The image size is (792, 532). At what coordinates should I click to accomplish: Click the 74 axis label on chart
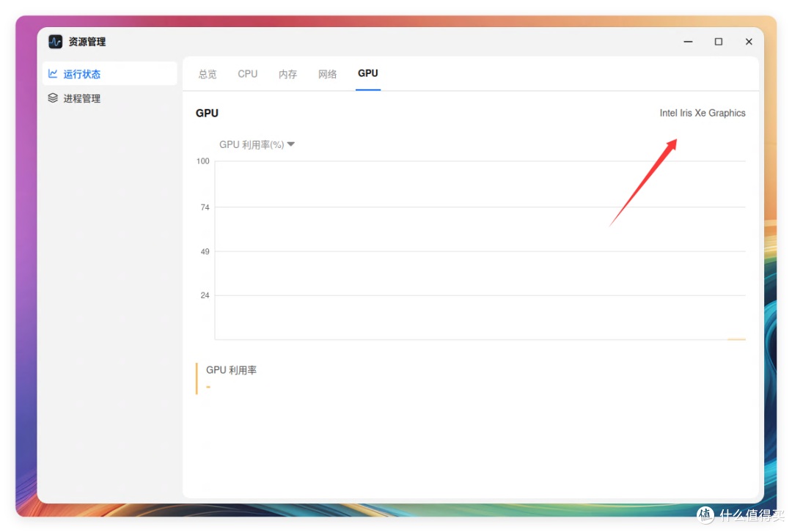(x=205, y=207)
